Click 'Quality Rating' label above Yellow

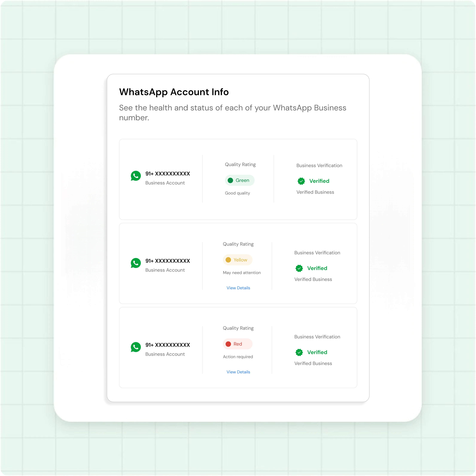(x=238, y=244)
